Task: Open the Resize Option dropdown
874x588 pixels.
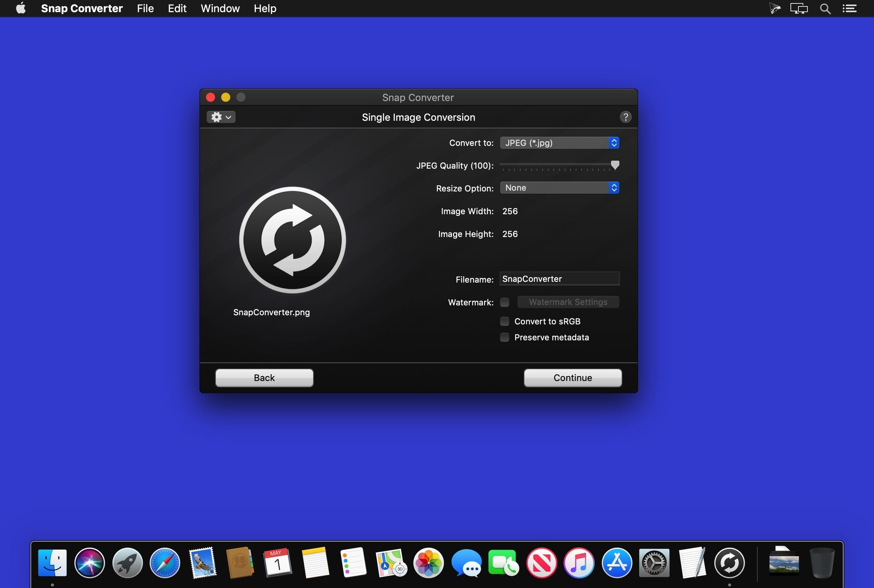Action: point(559,188)
